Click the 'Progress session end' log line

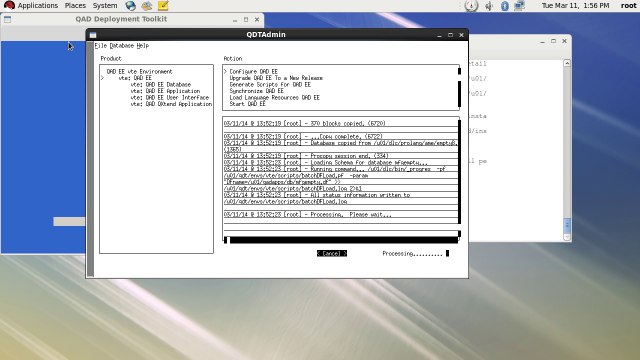(306, 156)
